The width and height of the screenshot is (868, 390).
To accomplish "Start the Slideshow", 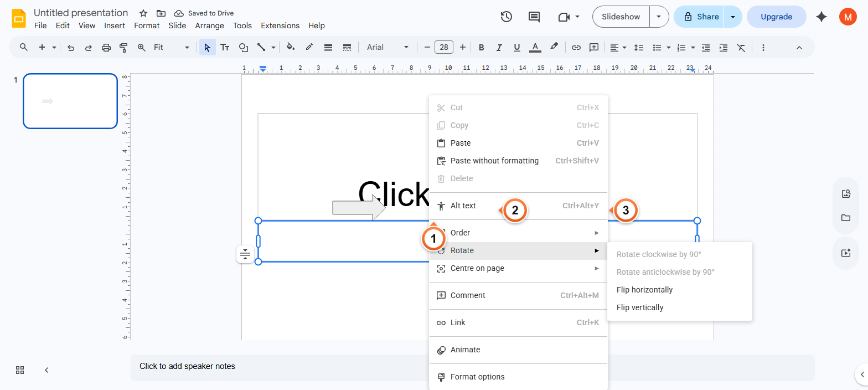I will click(621, 17).
